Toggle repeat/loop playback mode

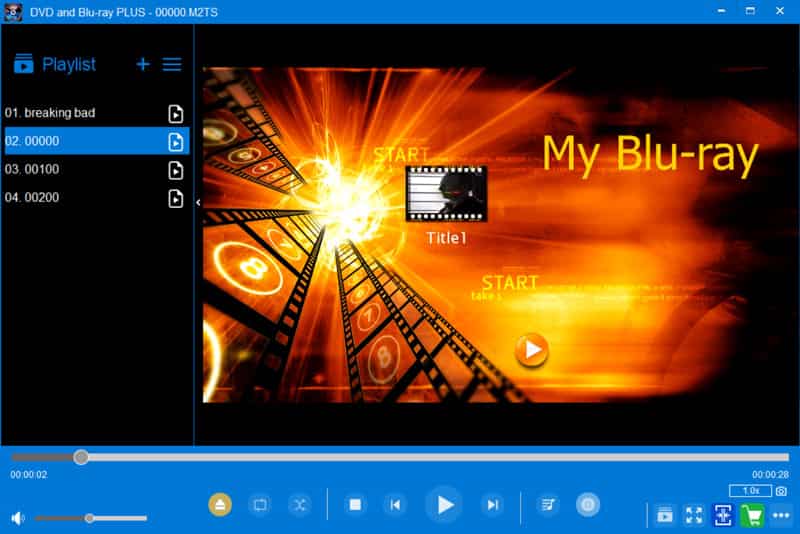tap(260, 505)
